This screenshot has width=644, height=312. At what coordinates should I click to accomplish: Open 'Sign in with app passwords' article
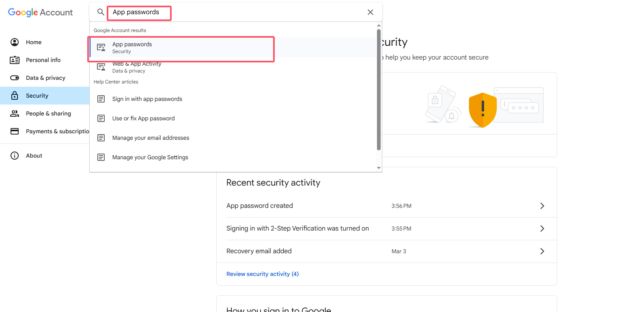click(x=233, y=99)
